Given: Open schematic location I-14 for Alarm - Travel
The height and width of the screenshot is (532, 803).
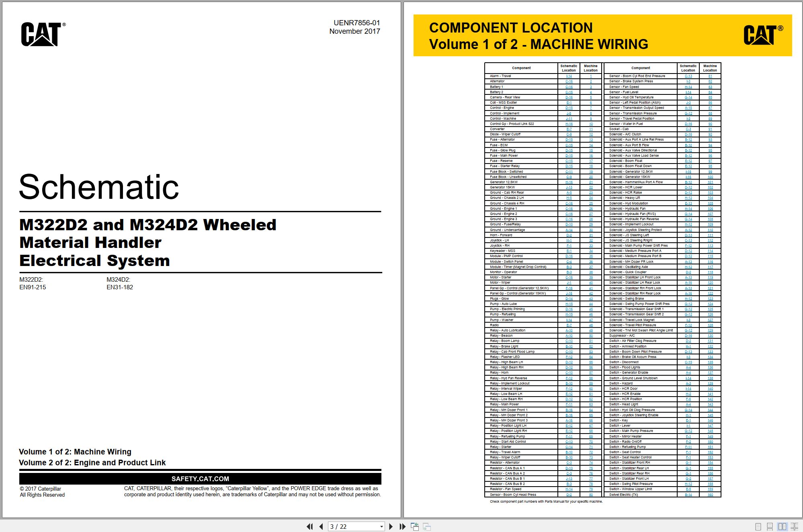Looking at the screenshot, I should point(569,76).
